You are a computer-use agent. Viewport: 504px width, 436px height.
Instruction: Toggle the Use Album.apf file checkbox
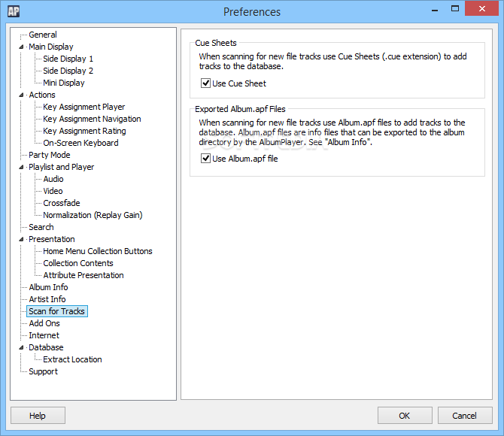coord(205,159)
